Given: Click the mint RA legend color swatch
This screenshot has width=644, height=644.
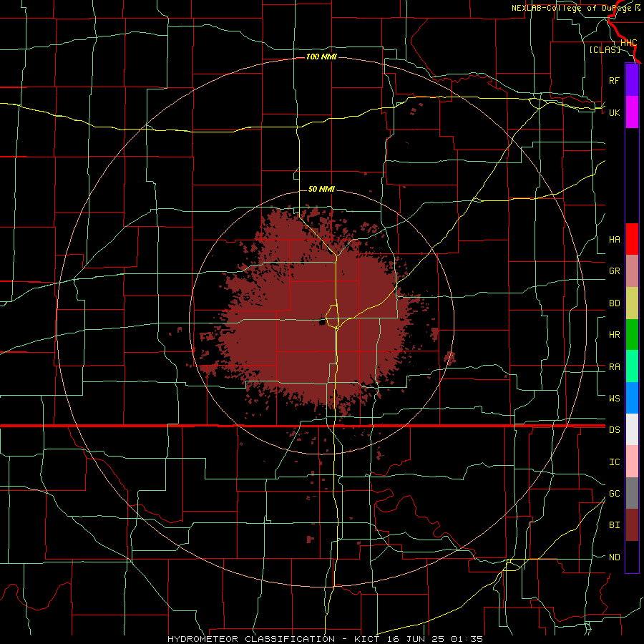Looking at the screenshot, I should pos(632,366).
